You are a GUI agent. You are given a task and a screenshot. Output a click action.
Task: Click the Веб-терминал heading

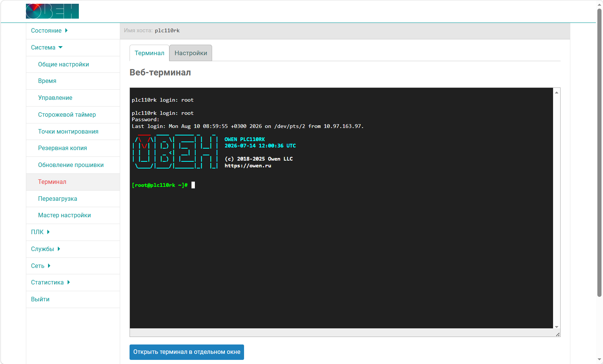160,72
